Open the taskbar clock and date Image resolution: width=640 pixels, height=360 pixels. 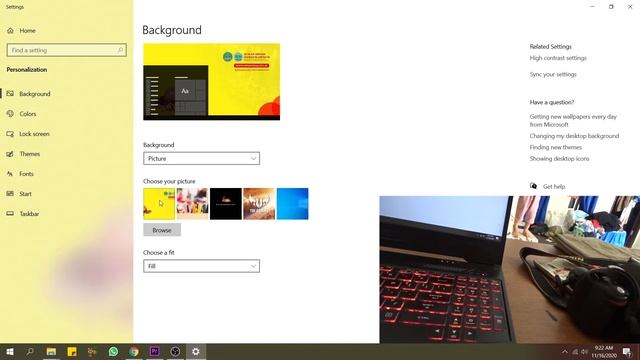[x=604, y=351]
